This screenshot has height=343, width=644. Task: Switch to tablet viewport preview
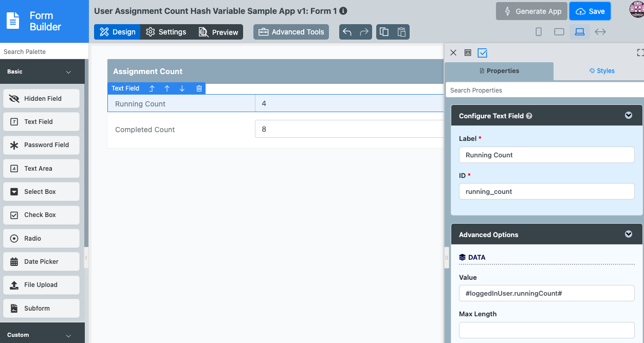click(x=559, y=32)
